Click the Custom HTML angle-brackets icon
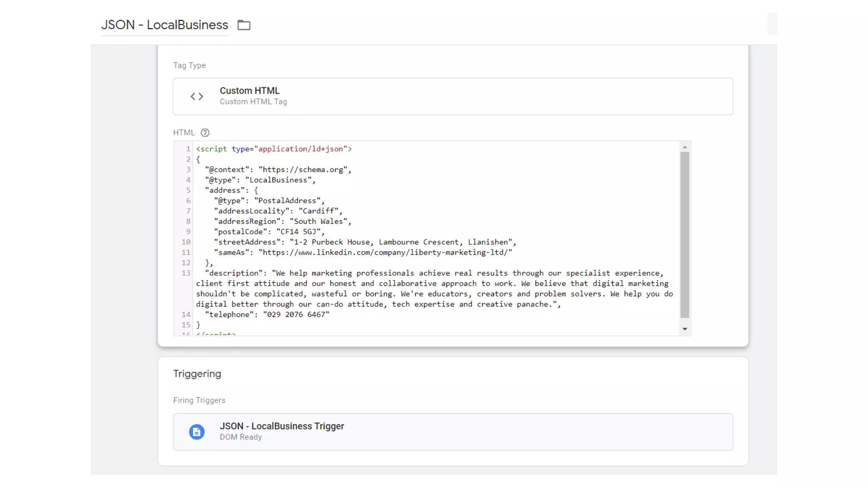868x488 pixels. click(x=197, y=97)
